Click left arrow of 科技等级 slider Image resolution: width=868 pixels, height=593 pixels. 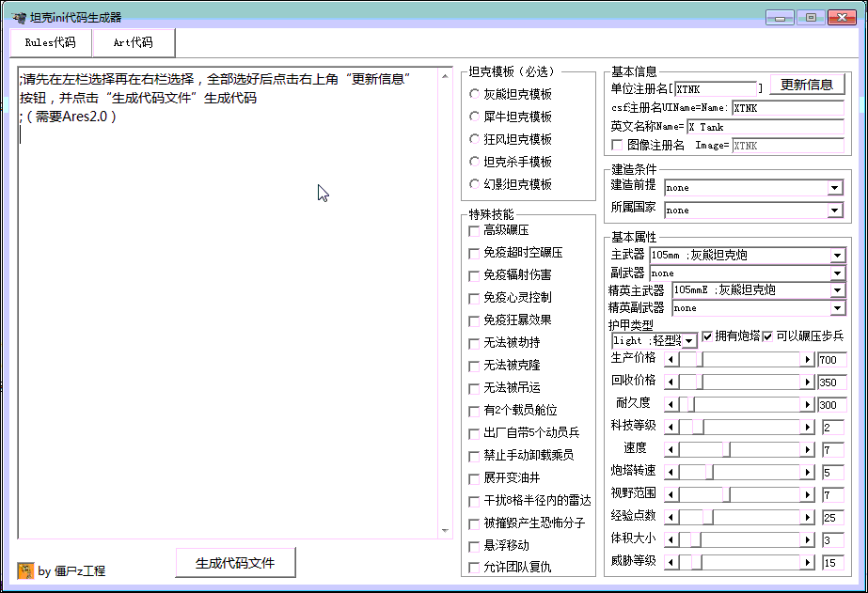[671, 427]
